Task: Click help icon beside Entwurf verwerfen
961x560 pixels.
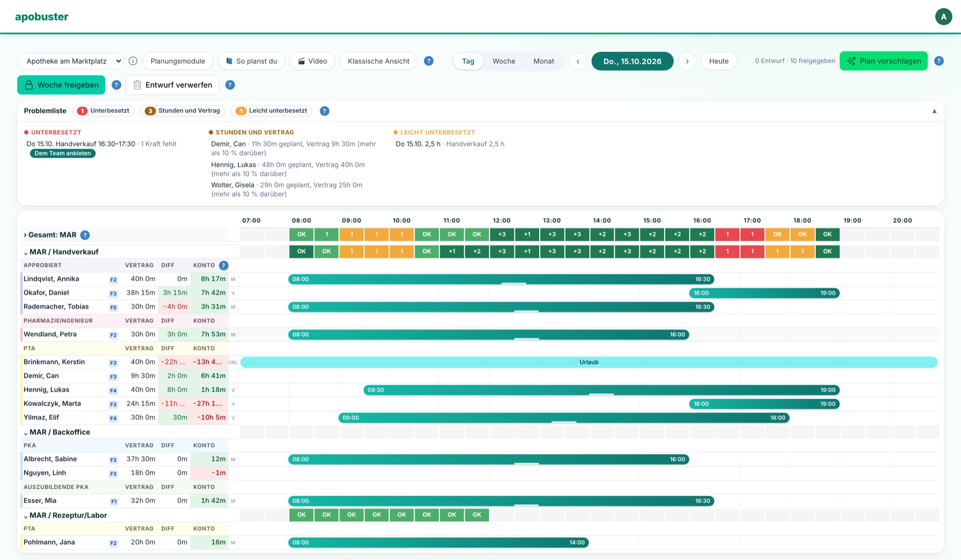Action: click(230, 85)
